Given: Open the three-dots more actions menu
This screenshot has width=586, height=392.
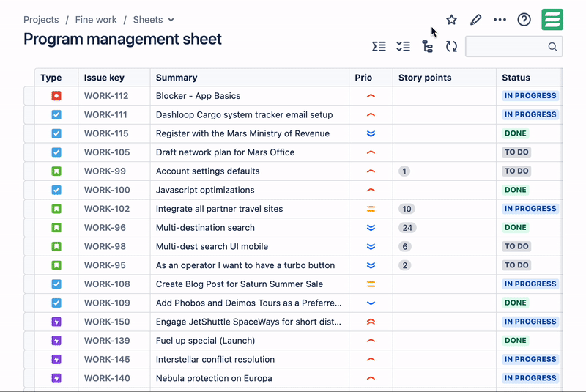Looking at the screenshot, I should pyautogui.click(x=500, y=20).
